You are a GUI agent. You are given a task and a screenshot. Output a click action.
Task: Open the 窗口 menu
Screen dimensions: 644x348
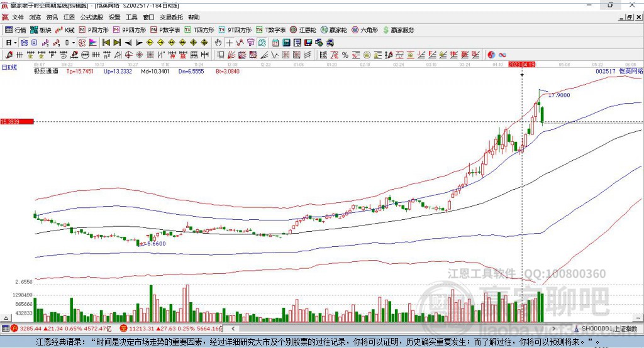click(x=148, y=17)
